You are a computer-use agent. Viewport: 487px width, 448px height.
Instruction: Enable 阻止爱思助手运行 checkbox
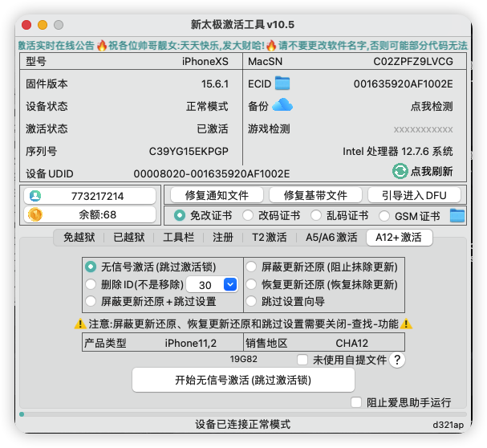tap(356, 402)
